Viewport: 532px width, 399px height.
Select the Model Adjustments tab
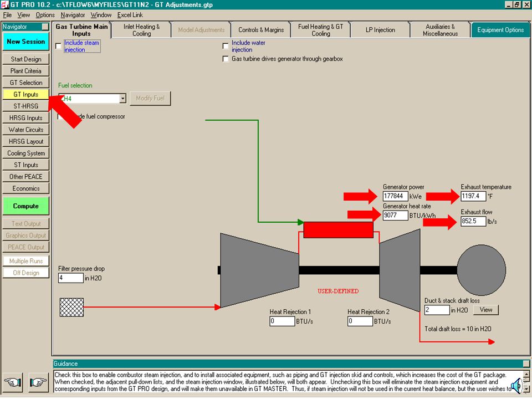201,30
